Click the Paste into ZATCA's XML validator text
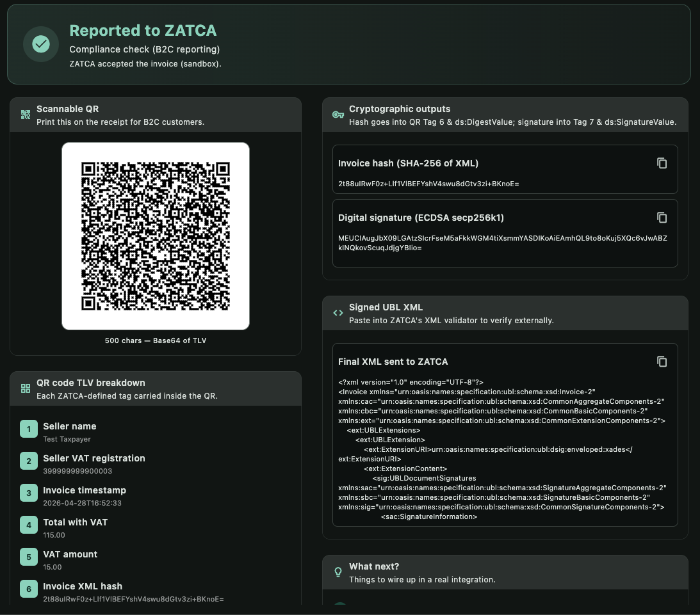Image resolution: width=700 pixels, height=615 pixels. 452,321
